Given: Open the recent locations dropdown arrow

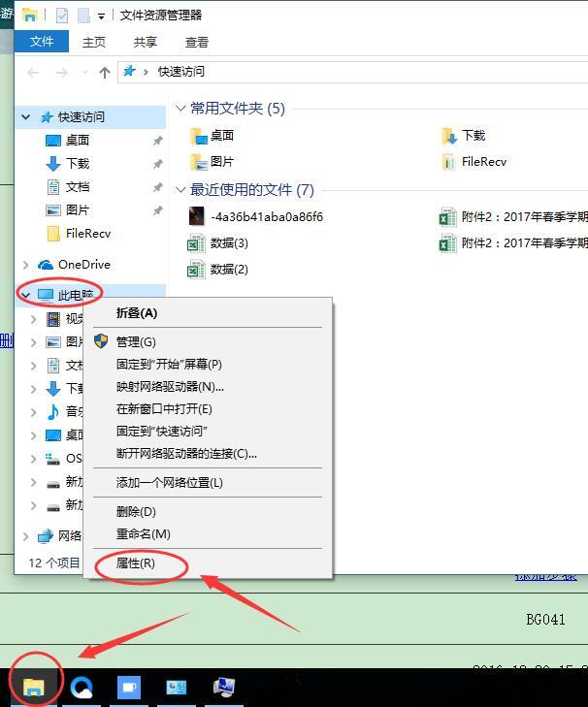Looking at the screenshot, I should pos(84,72).
